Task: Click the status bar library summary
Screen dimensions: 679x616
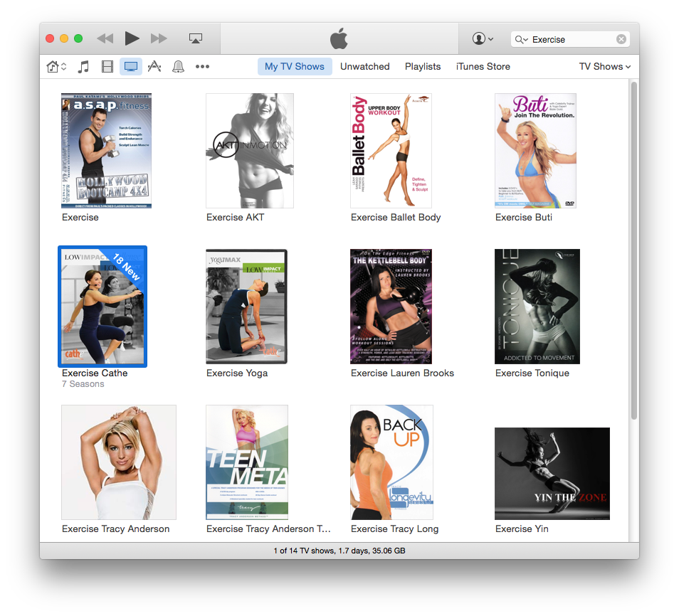Action: (339, 551)
